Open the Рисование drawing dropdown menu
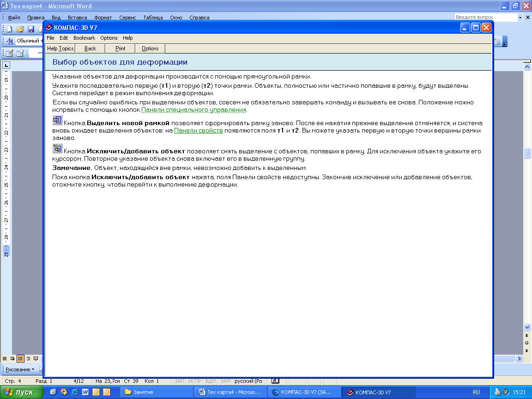Viewport: 532px width, 399px height. click(20, 369)
